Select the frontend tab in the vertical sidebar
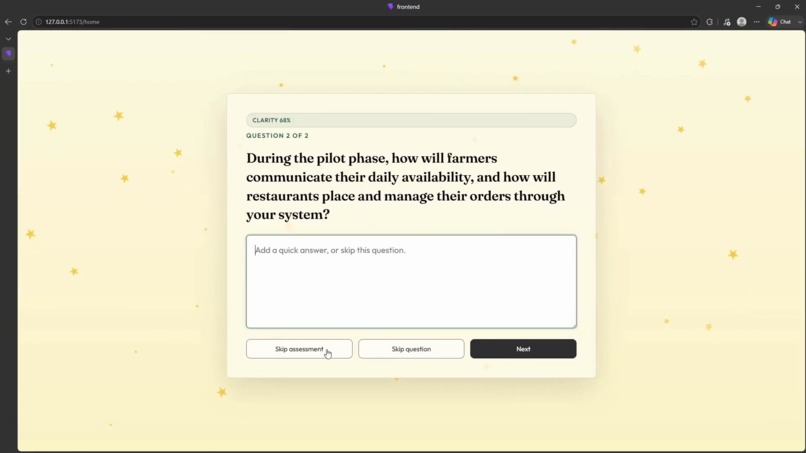The image size is (806, 453). 8,53
